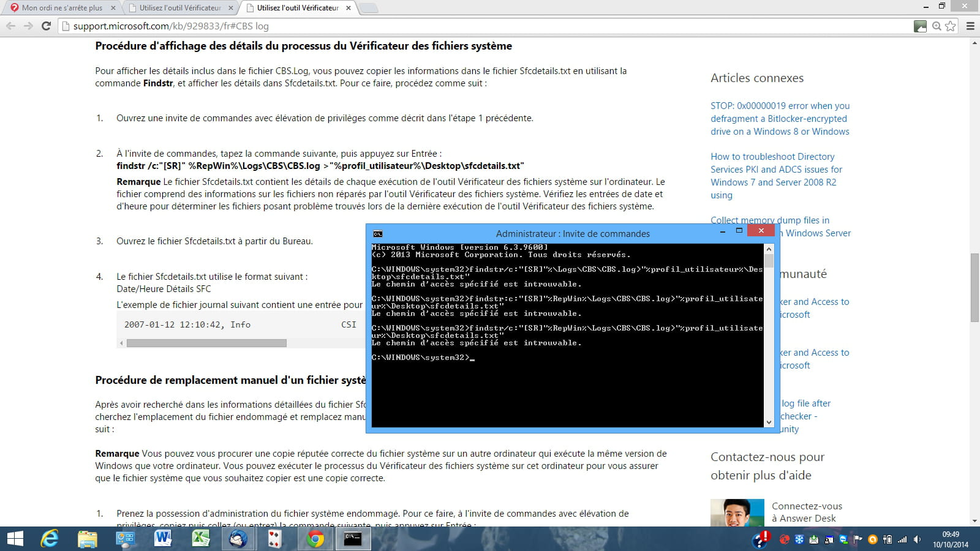Open the Control Panel taskbar icon
This screenshot has width=980, height=551.
coord(126,539)
